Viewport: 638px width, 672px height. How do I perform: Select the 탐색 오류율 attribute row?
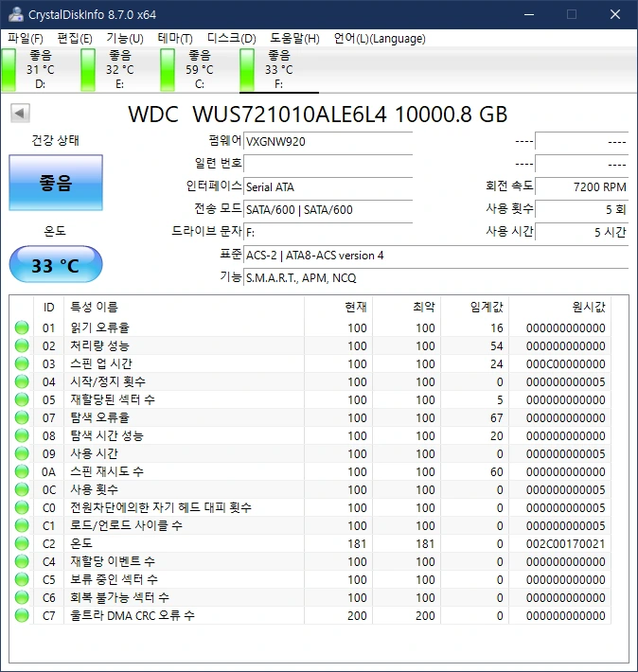(310, 417)
